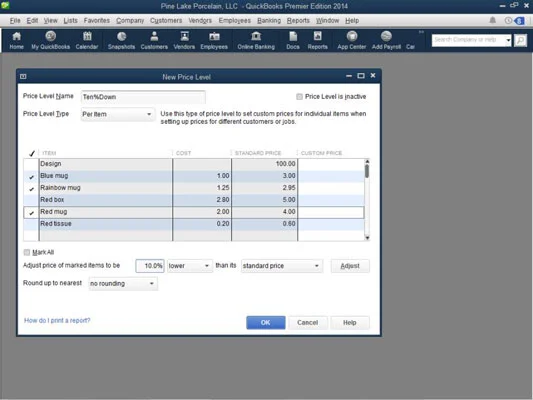533x400 pixels.
Task: Open the Reports icon in toolbar
Action: coord(317,40)
